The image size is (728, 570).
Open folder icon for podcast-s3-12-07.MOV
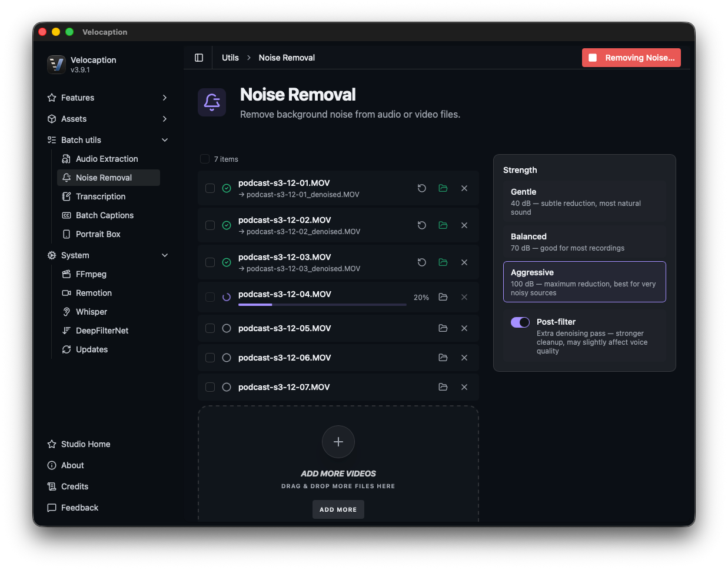(x=443, y=387)
